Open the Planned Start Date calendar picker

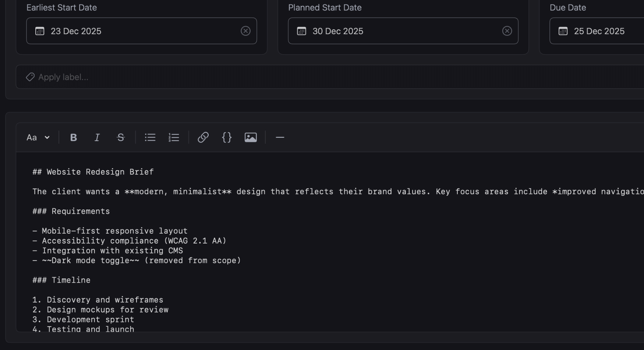coord(301,31)
